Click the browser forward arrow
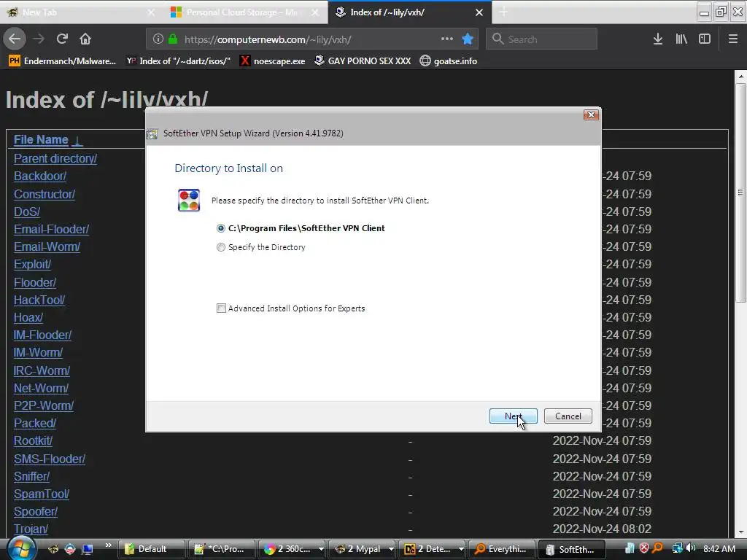Viewport: 747px width, 560px height. click(39, 39)
